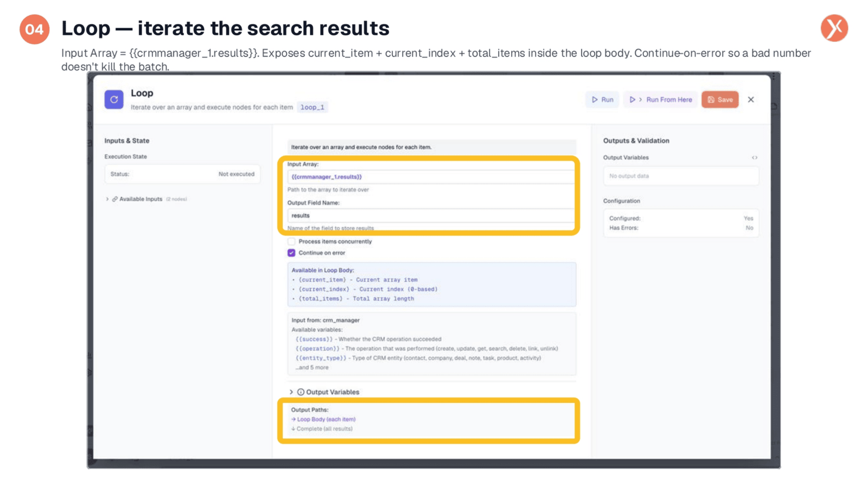
Task: Click the Run button
Action: 602,100
